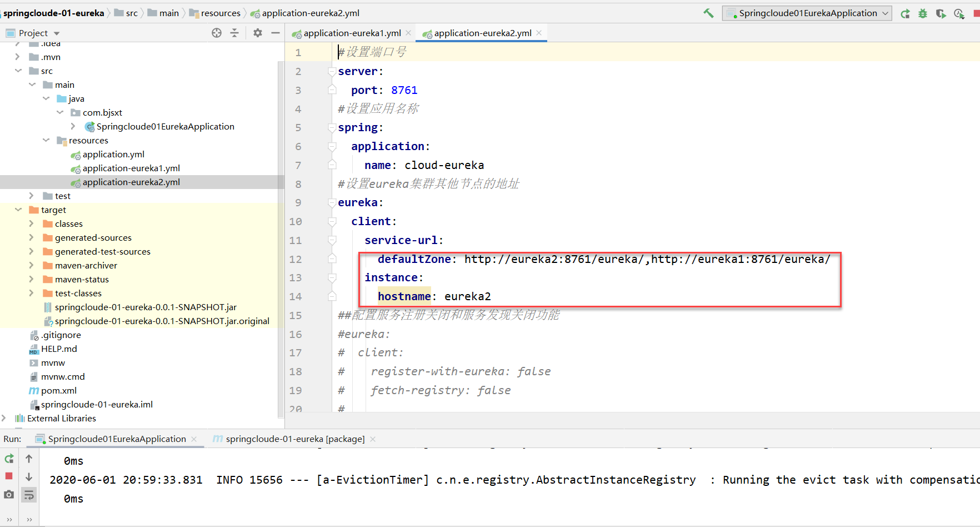Close the application-eureka1.yml tab

tap(408, 33)
